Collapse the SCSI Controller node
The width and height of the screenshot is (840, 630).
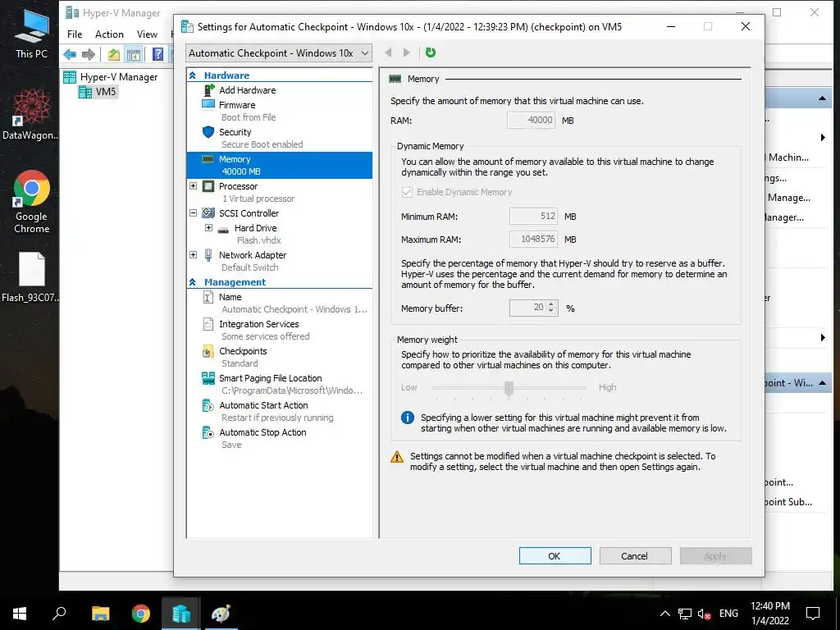tap(194, 212)
